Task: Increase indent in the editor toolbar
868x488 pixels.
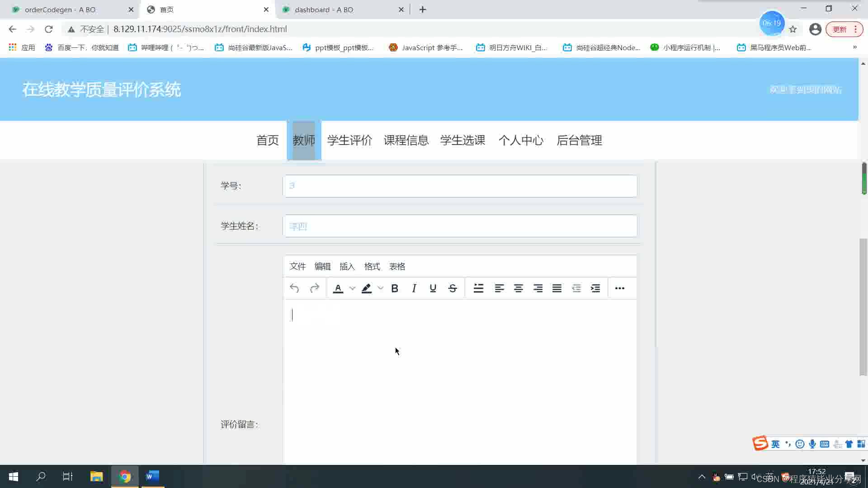Action: [x=595, y=288]
